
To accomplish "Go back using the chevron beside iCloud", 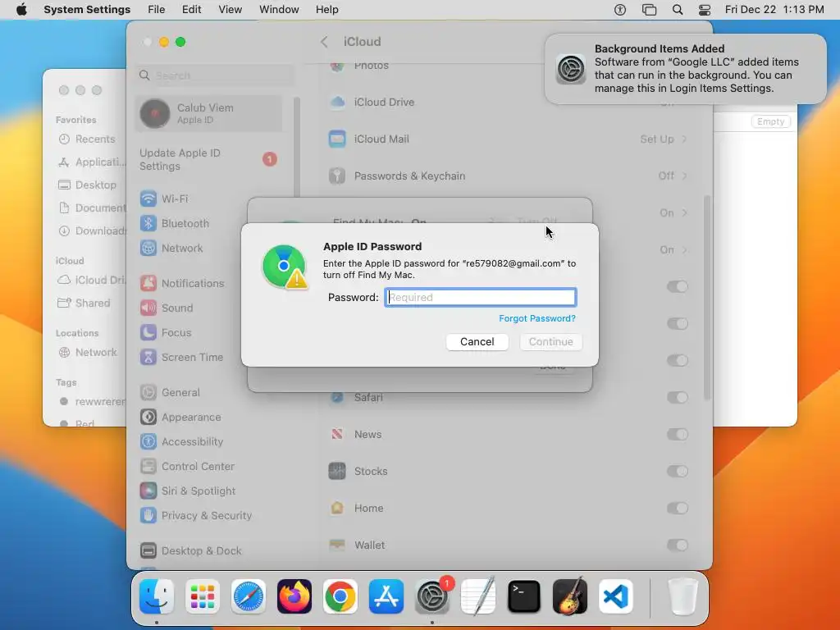I will 324,42.
